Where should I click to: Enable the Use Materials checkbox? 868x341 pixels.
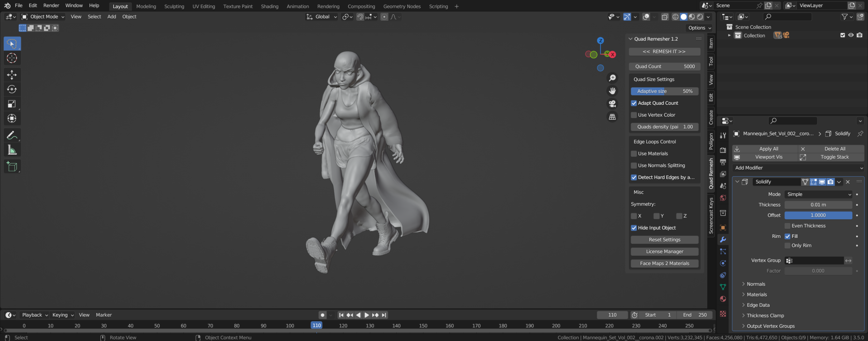click(634, 154)
